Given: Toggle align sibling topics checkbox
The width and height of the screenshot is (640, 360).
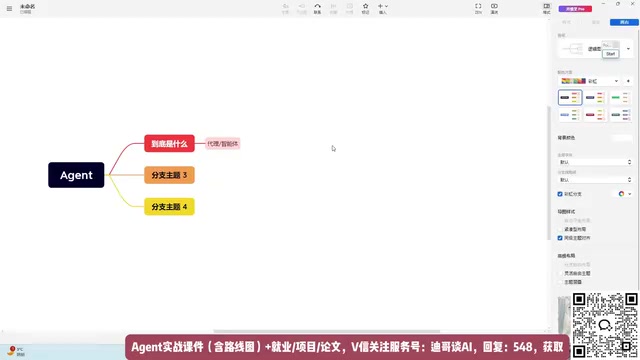Looking at the screenshot, I should [560, 238].
